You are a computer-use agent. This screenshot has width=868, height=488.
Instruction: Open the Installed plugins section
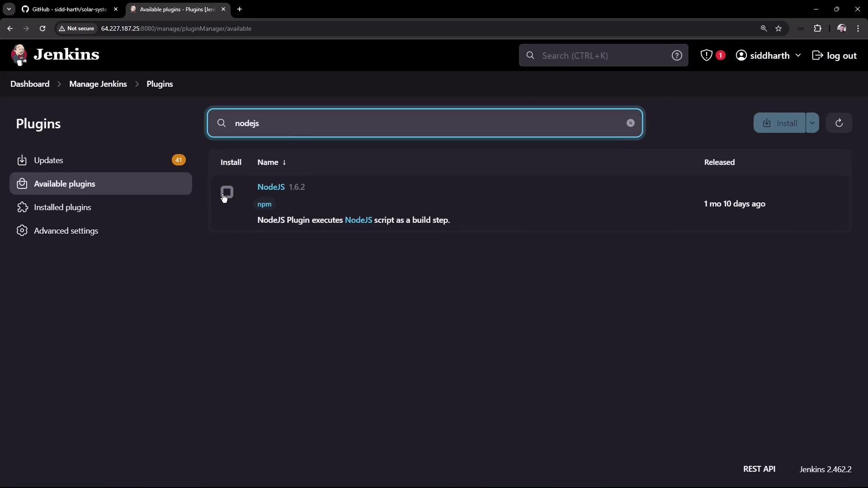pos(62,207)
